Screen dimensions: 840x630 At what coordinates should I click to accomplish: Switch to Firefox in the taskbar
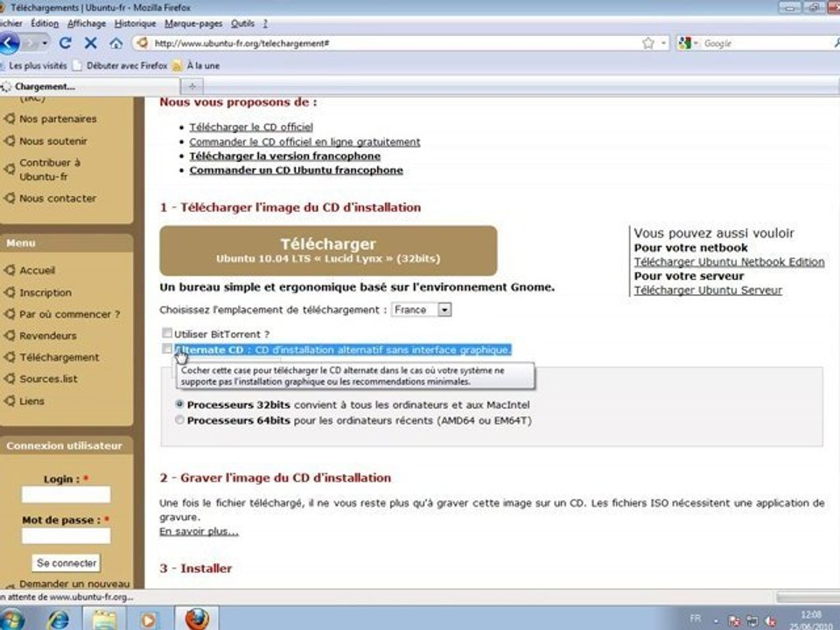(198, 619)
